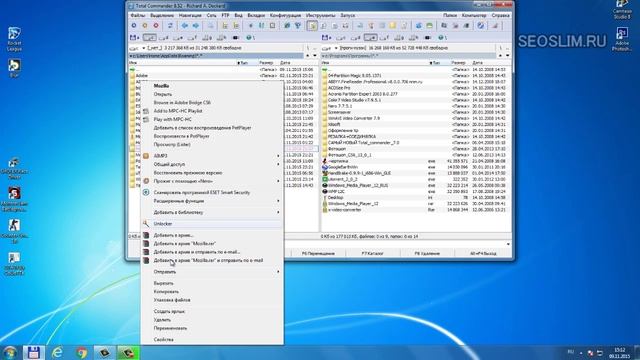The width and height of the screenshot is (640, 360).
Task: Open the FTP menu
Action: pos(225,16)
